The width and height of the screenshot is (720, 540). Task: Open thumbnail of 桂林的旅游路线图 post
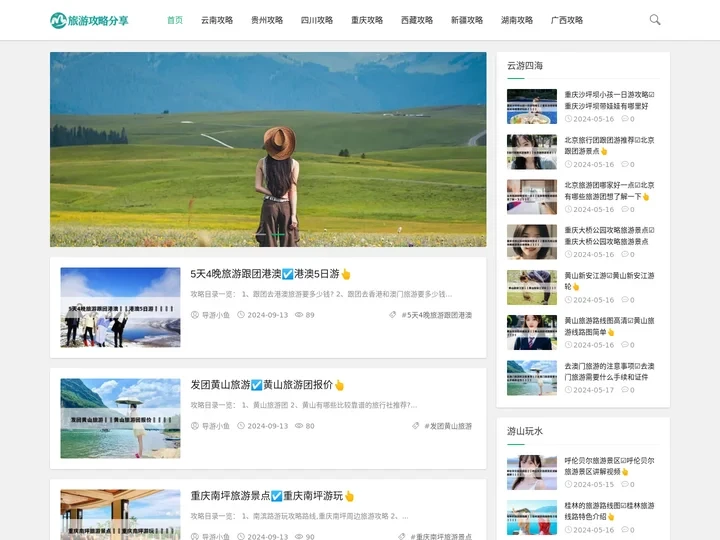coord(532,518)
